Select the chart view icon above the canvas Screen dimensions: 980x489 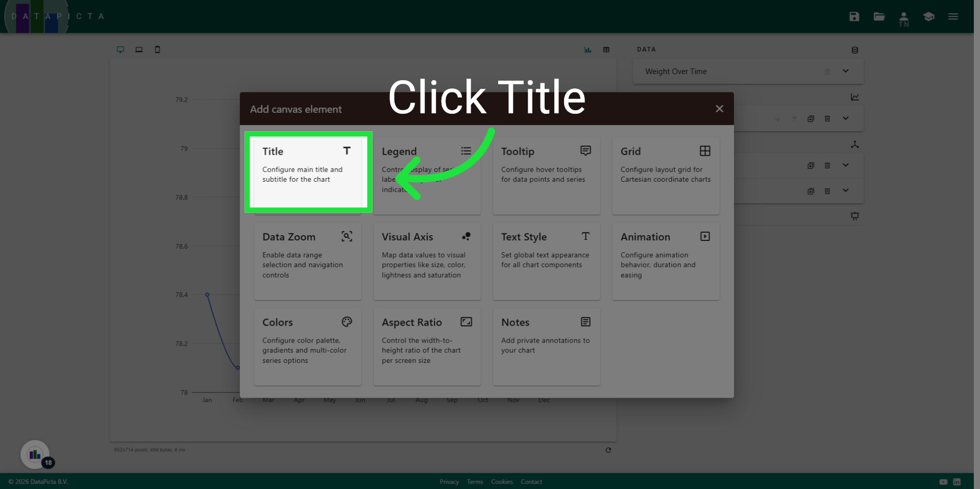click(588, 50)
